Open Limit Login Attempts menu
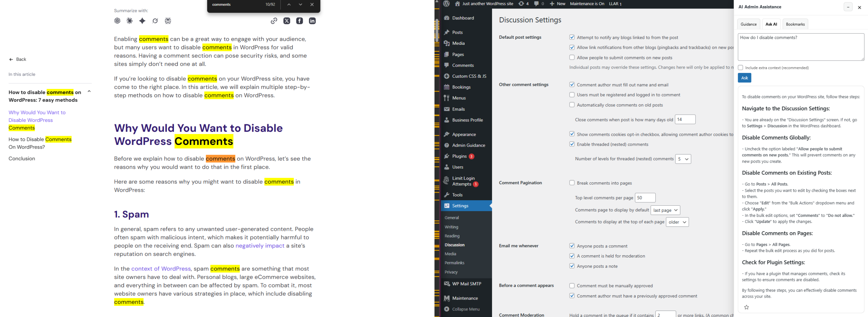The image size is (868, 317). (x=466, y=181)
